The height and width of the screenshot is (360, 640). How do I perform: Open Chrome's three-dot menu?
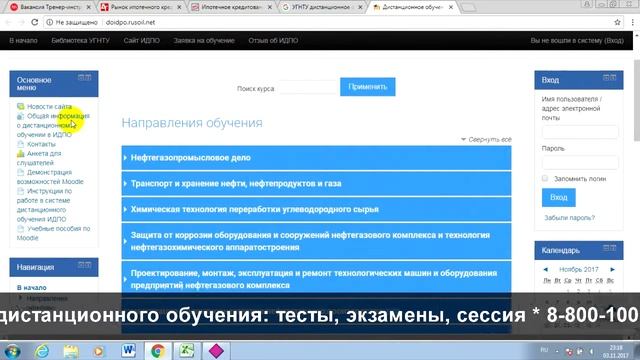[632, 22]
